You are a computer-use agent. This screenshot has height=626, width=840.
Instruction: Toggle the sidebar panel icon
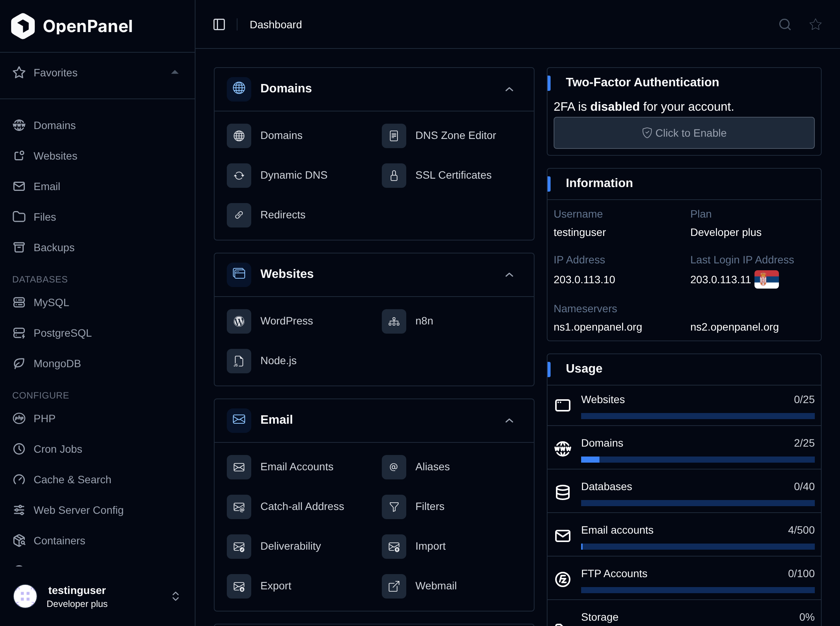tap(219, 24)
